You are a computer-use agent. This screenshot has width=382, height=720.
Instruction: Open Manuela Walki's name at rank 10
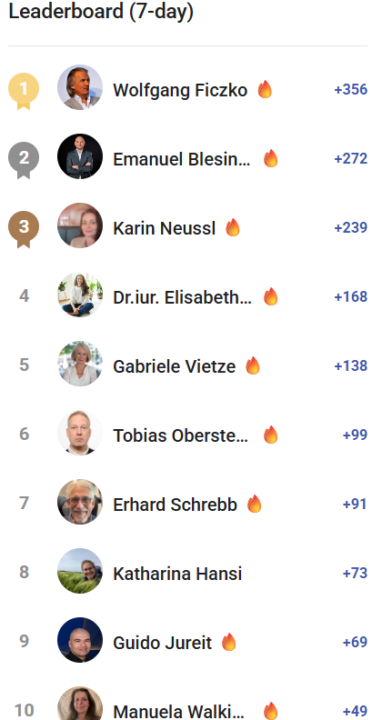pos(179,711)
